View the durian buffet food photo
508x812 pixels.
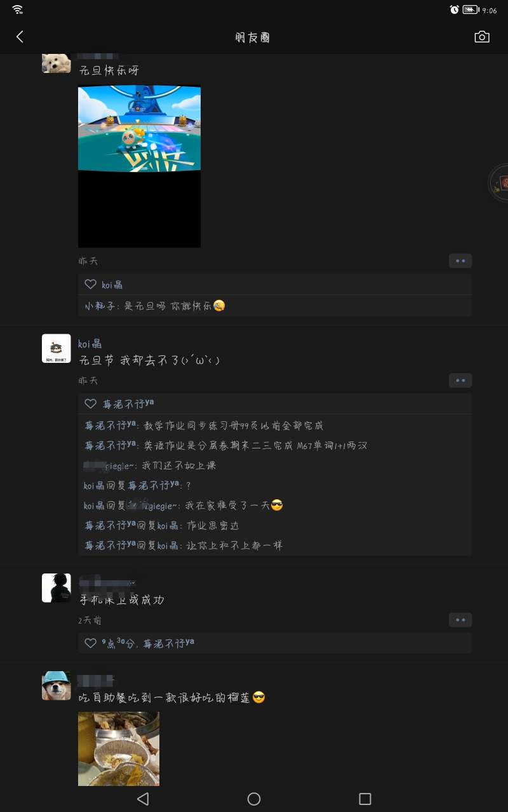[x=119, y=749]
